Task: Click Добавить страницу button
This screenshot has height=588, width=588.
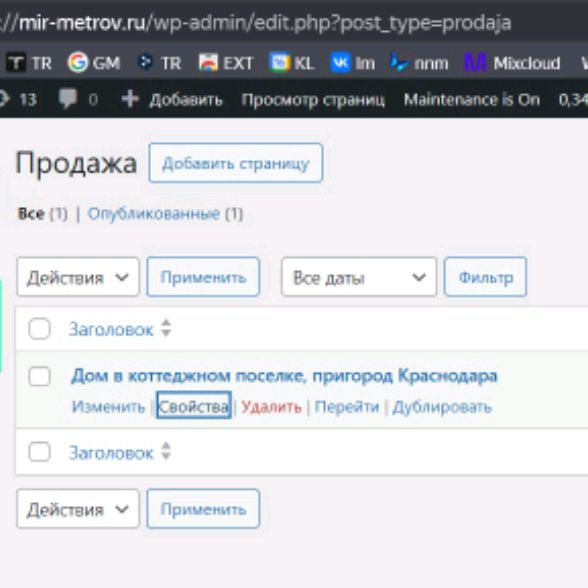Action: point(236,163)
